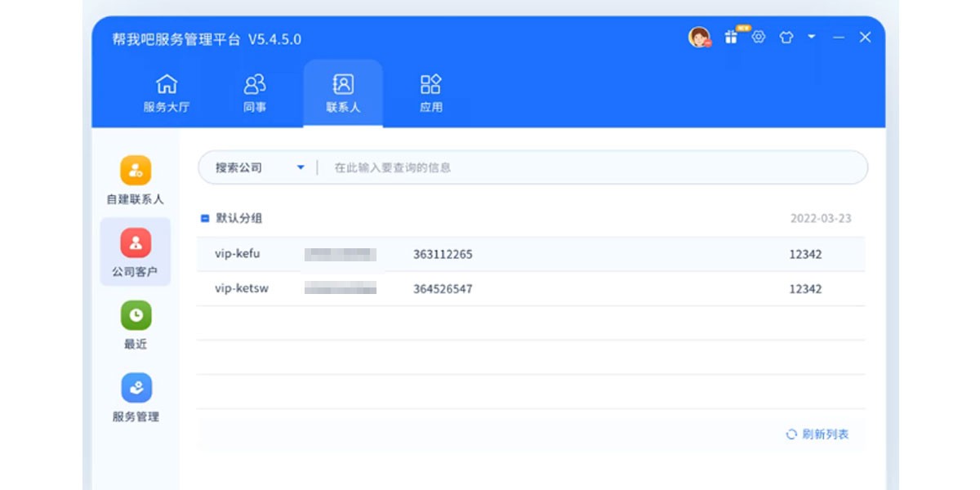
Task: Open 最近 recent contacts in sidebar
Action: click(x=136, y=325)
